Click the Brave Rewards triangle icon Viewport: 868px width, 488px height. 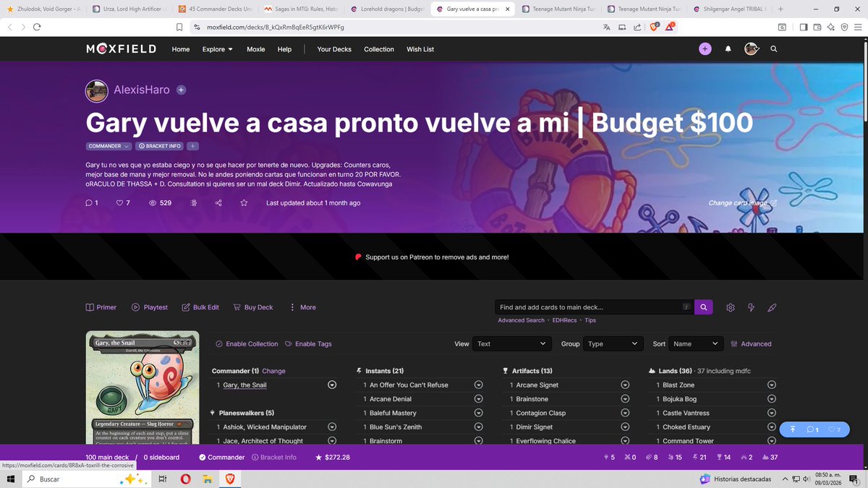671,26
